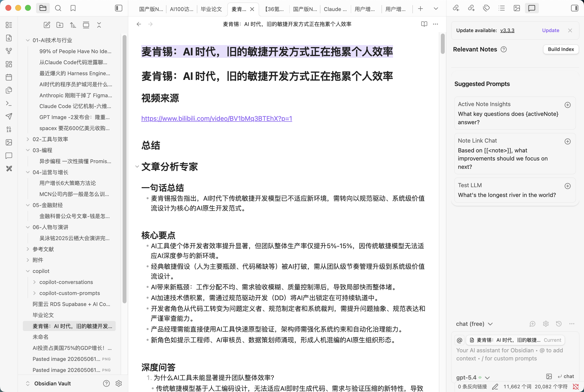
Task: Click the Build Index button
Action: [x=561, y=49]
